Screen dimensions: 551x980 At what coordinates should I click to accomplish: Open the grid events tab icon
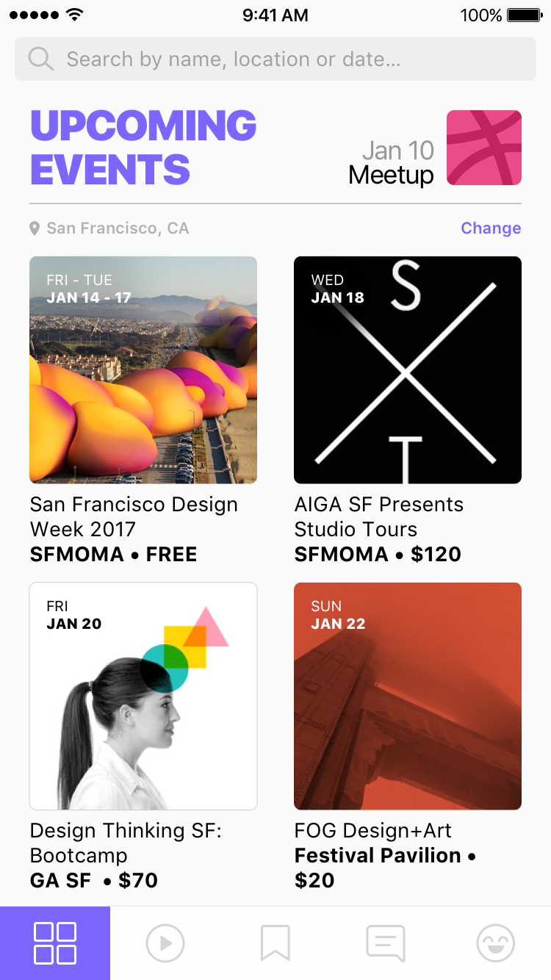click(55, 943)
